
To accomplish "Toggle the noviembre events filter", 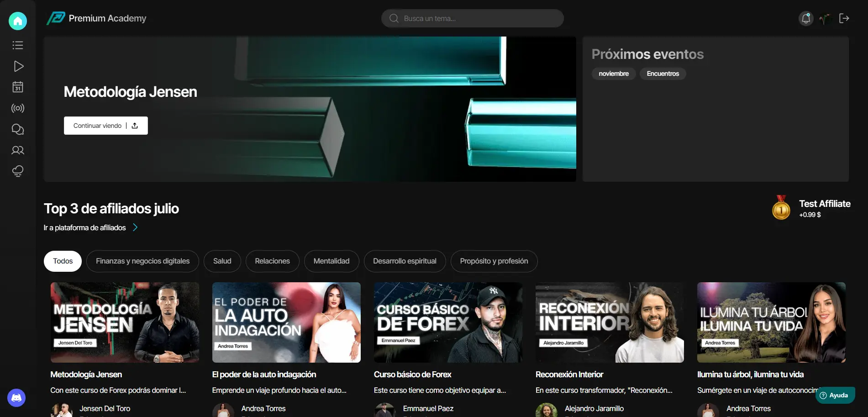I will click(x=613, y=74).
